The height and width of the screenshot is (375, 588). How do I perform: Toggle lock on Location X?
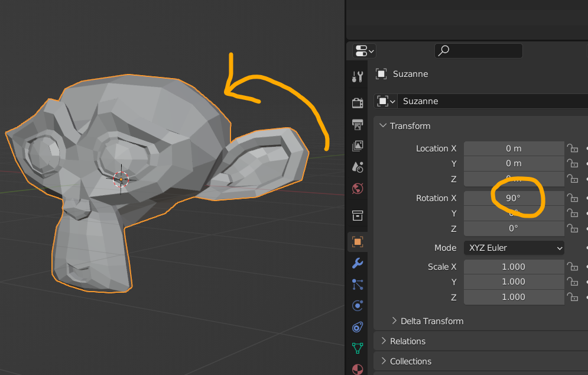[572, 148]
